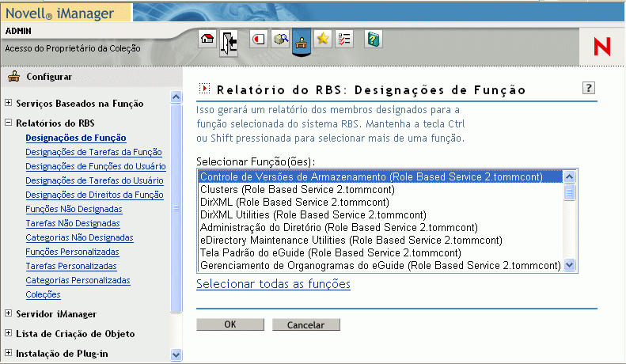Screen dimensions: 626x364
Task: Expand Lista de Criação de Objeto
Action: [x=9, y=332]
